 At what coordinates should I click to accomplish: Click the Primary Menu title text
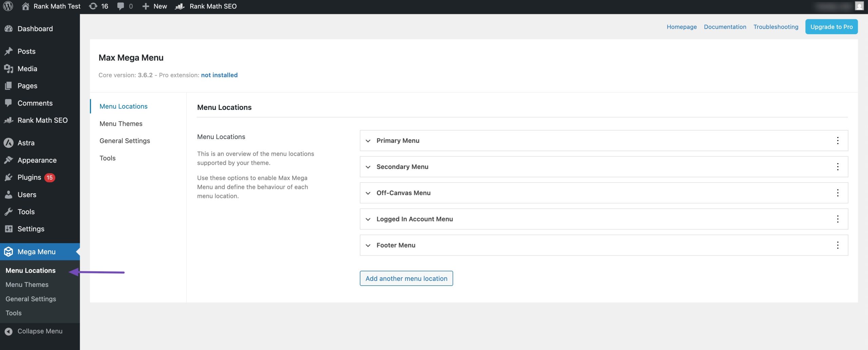click(398, 140)
